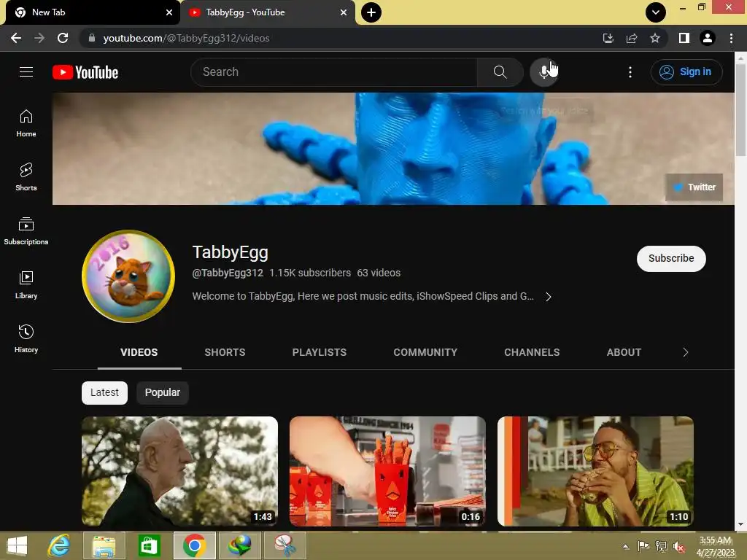This screenshot has width=747, height=560.
Task: Open File Explorer from taskbar
Action: pyautogui.click(x=104, y=545)
